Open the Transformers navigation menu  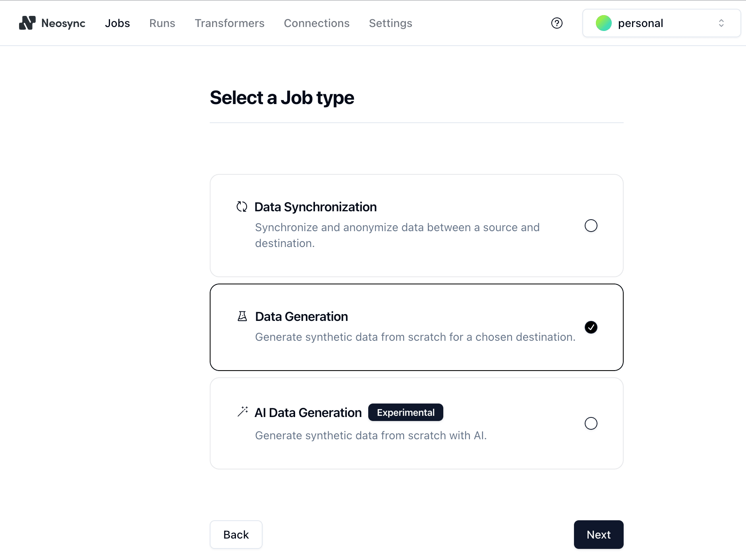click(x=229, y=23)
